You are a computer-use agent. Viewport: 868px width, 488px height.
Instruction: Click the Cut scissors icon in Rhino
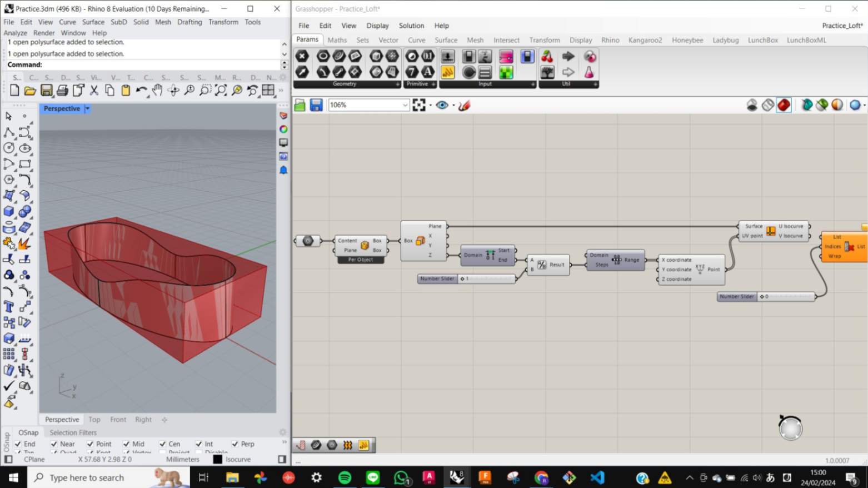point(94,90)
